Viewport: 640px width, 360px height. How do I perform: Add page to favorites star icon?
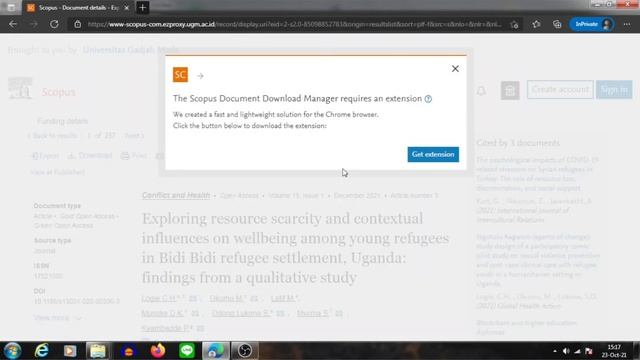click(514, 24)
